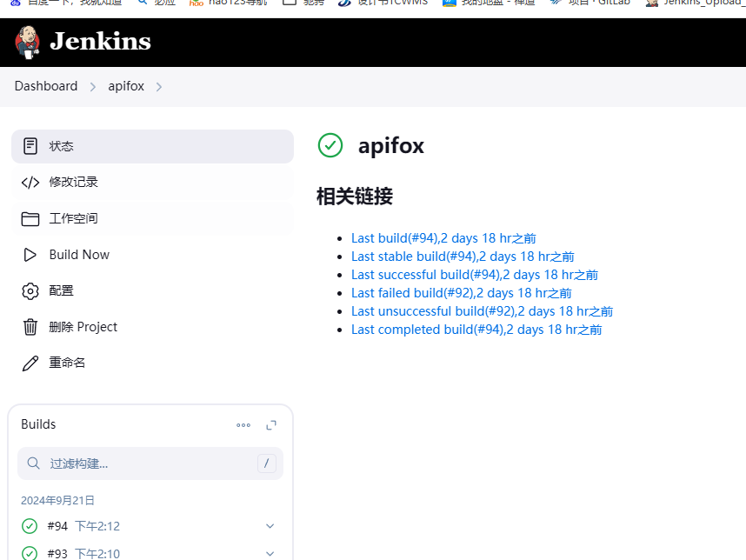Click the 工作空间 folder icon
The width and height of the screenshot is (746, 560).
click(x=30, y=219)
